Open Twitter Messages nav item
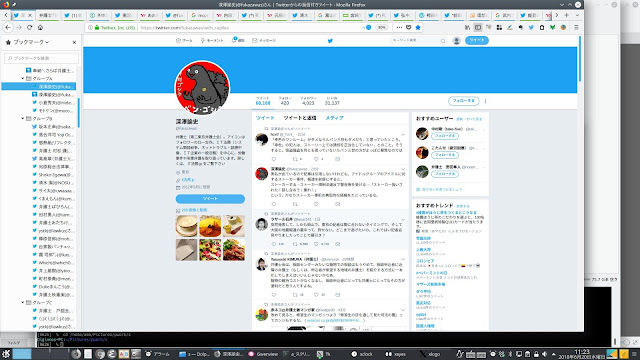The image size is (640, 360). (x=264, y=40)
